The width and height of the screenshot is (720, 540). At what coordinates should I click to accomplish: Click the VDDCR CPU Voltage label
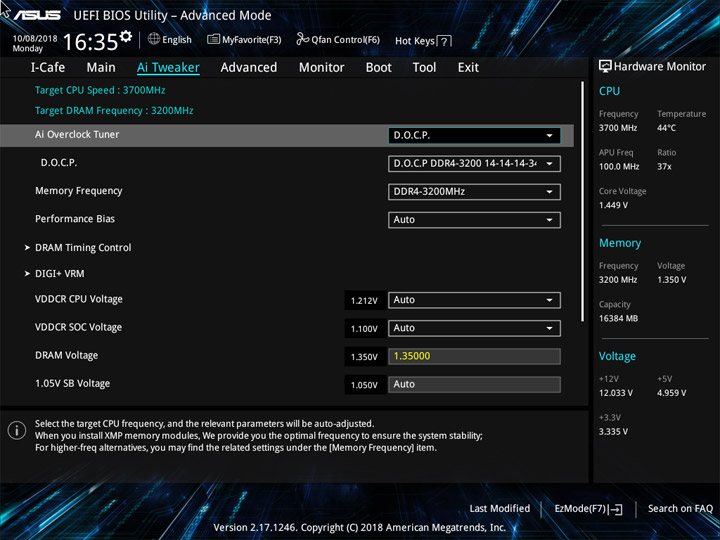tap(79, 299)
